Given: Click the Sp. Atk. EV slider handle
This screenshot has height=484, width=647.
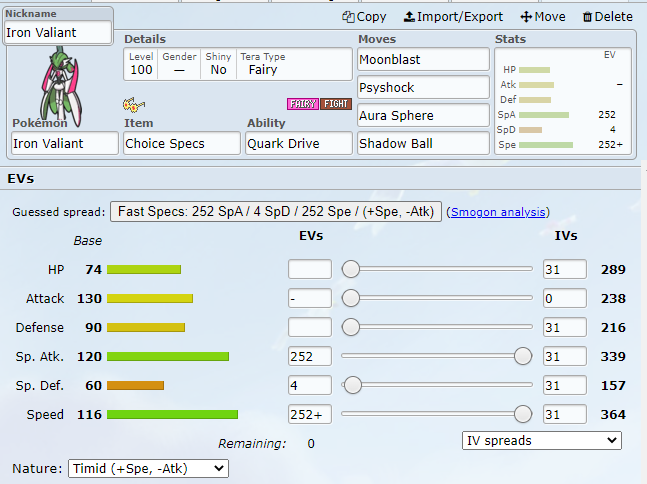Looking at the screenshot, I should (x=523, y=356).
